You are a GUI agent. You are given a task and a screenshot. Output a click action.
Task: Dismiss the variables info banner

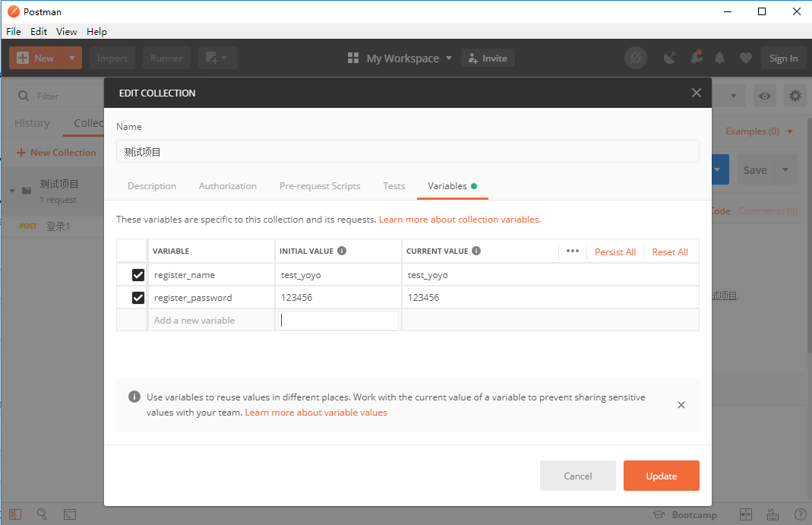[681, 405]
